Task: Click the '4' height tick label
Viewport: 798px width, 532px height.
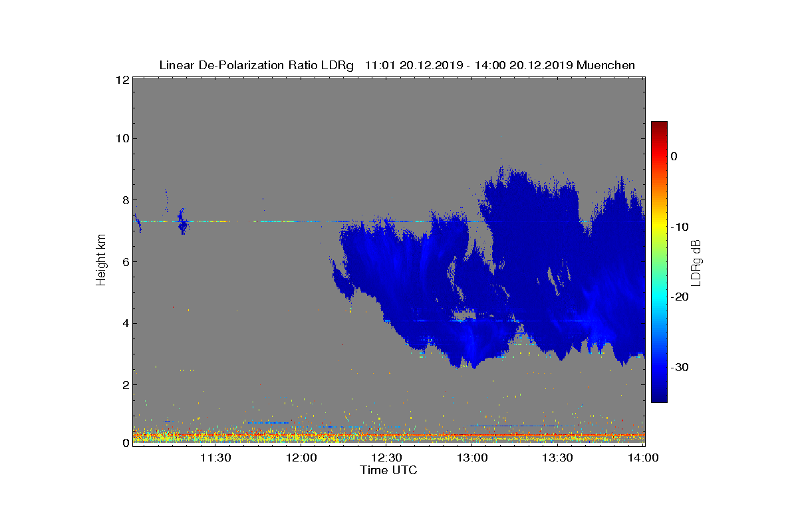Action: 124,323
